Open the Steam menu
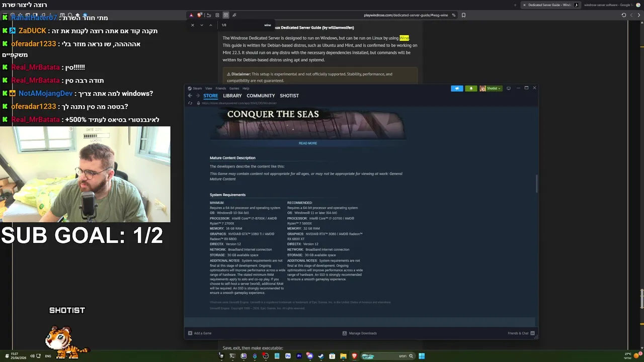The image size is (644, 362). [197, 88]
